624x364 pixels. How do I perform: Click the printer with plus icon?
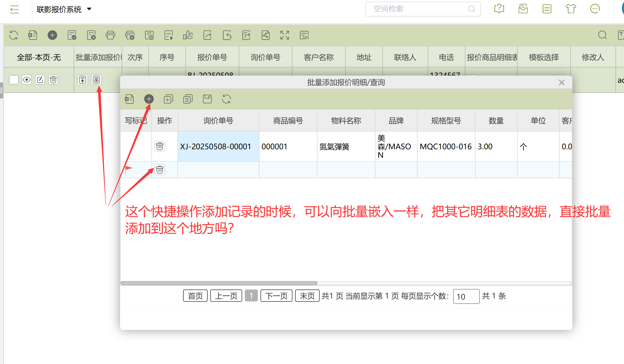(130, 35)
